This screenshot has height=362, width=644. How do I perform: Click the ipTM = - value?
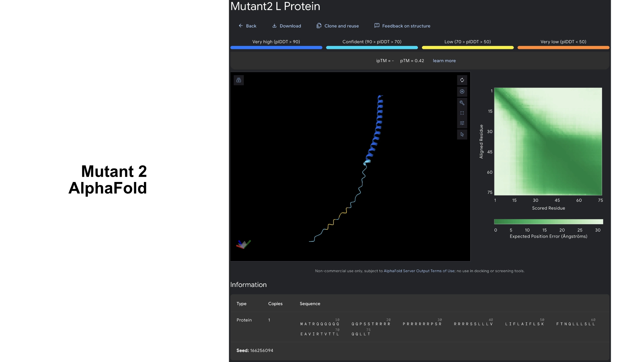385,61
